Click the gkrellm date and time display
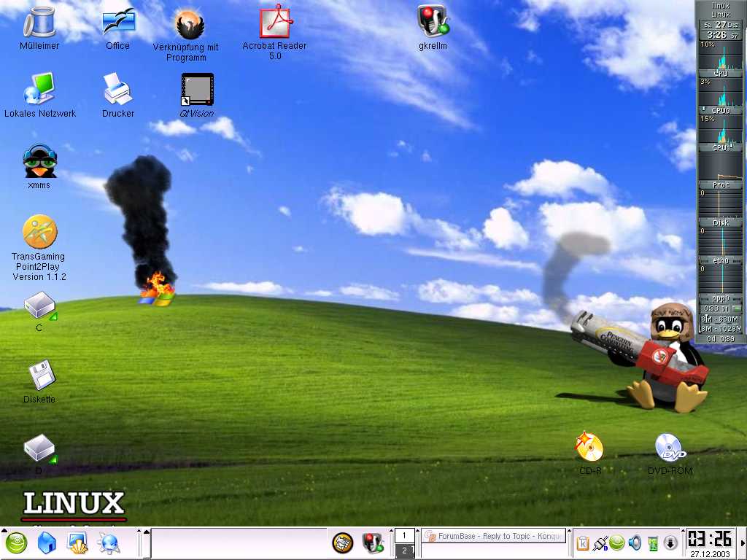This screenshot has height=560, width=747. click(x=721, y=29)
